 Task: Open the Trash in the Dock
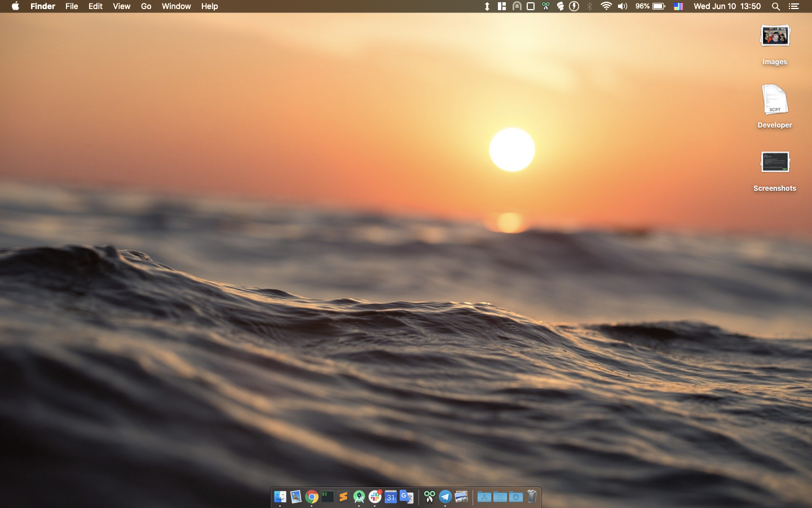click(532, 497)
